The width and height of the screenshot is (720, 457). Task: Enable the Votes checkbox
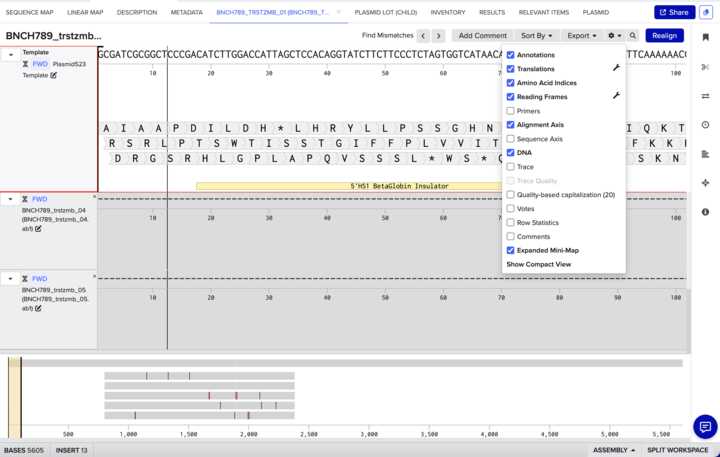coord(510,209)
